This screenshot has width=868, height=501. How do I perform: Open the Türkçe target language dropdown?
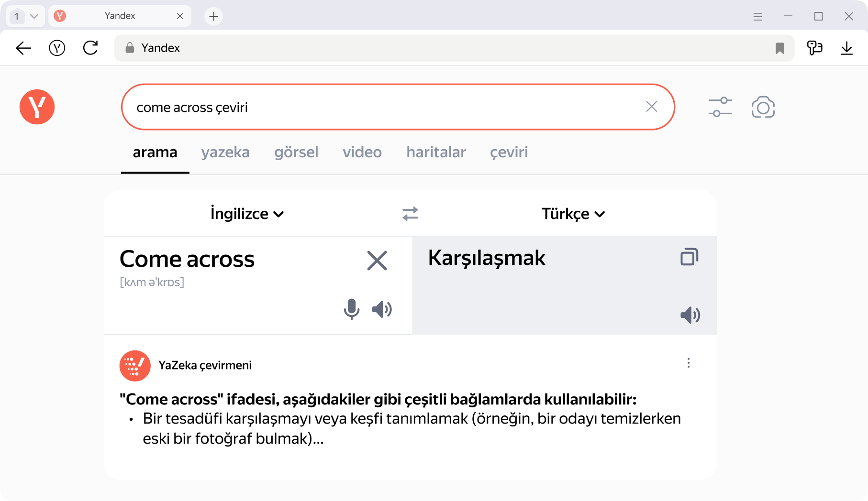click(573, 214)
